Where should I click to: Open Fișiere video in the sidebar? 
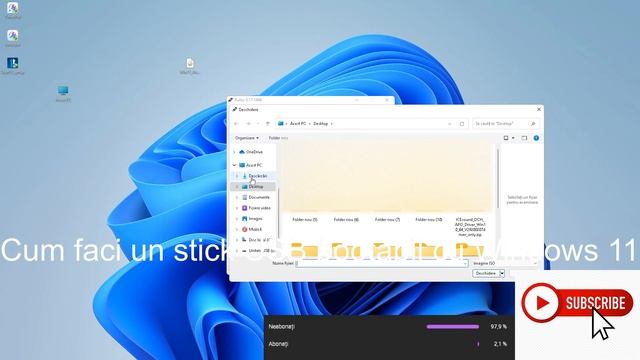(x=256, y=208)
